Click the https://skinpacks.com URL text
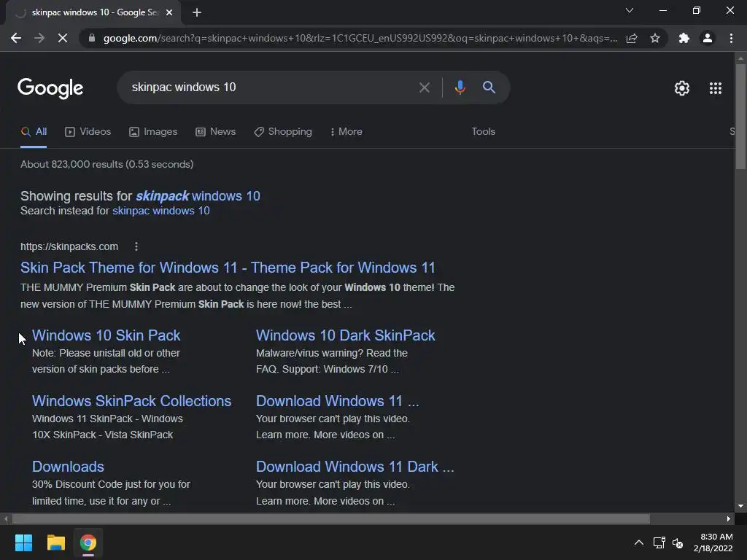The image size is (747, 560). pyautogui.click(x=69, y=246)
